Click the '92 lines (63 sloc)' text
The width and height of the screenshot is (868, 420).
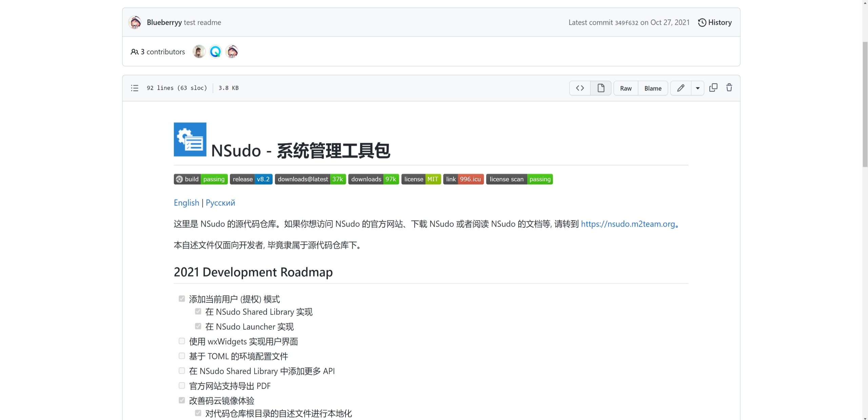tap(177, 88)
